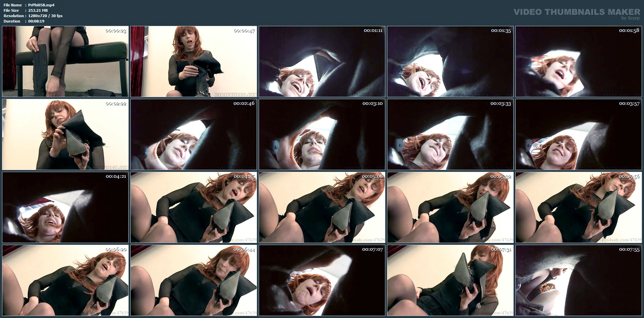Select the thumbnail stamped 00:06:44
Screen dimensions: 644x318
[194, 280]
